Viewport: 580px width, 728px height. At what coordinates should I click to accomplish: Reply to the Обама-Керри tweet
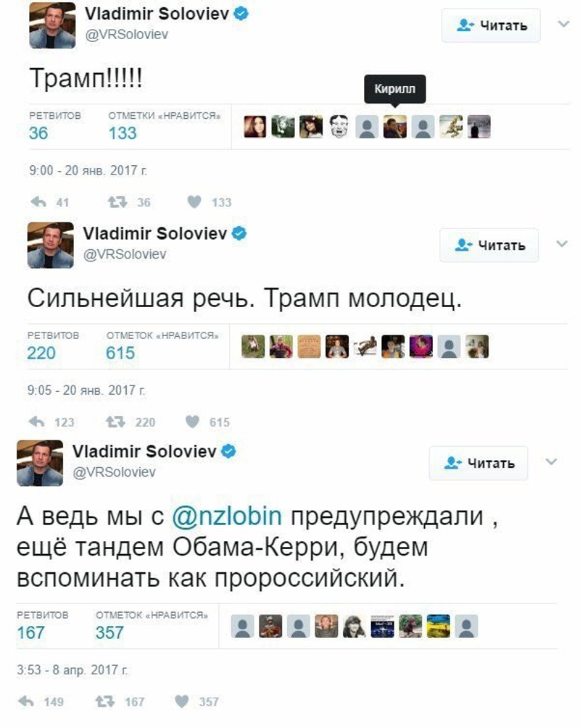tap(26, 701)
